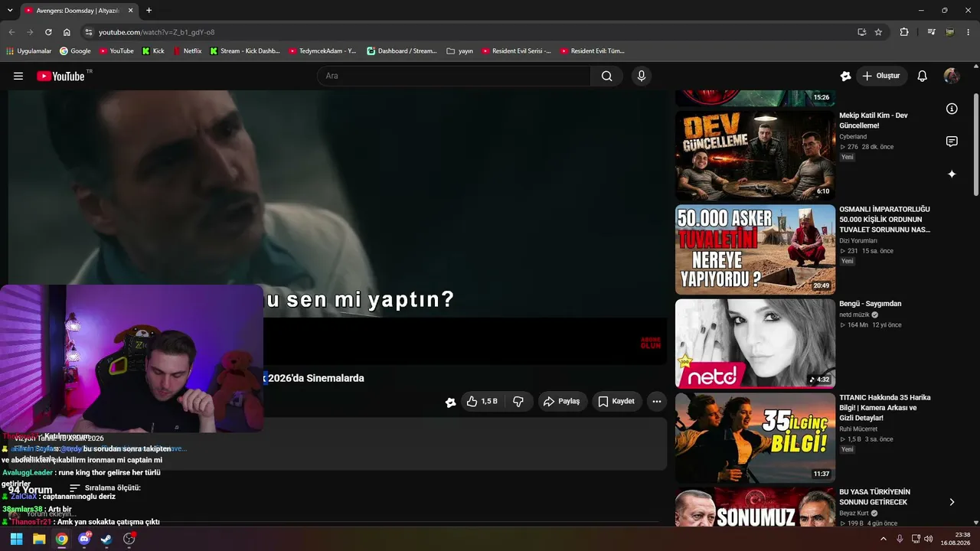
Task: Open the Resident Evil Serisi bookmark
Action: 516,51
